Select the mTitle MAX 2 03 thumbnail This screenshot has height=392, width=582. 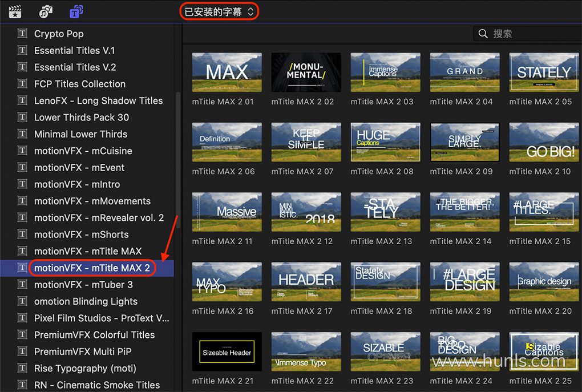(x=386, y=72)
